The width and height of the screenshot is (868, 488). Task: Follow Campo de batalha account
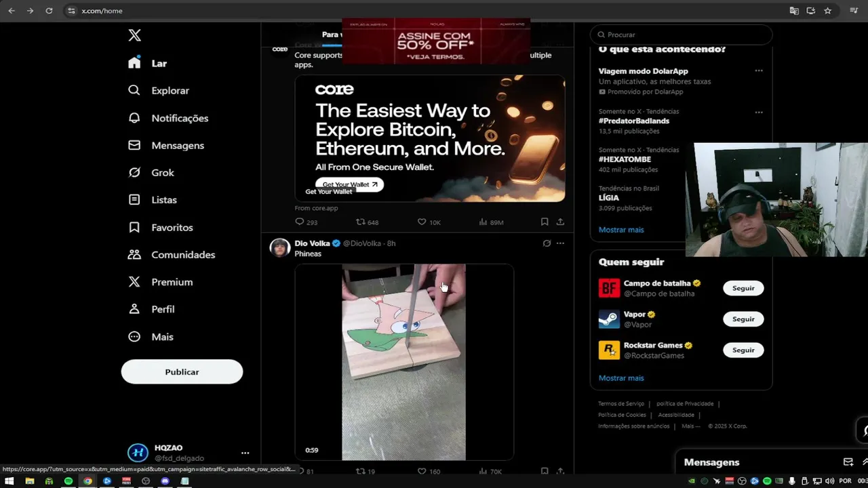coord(743,288)
